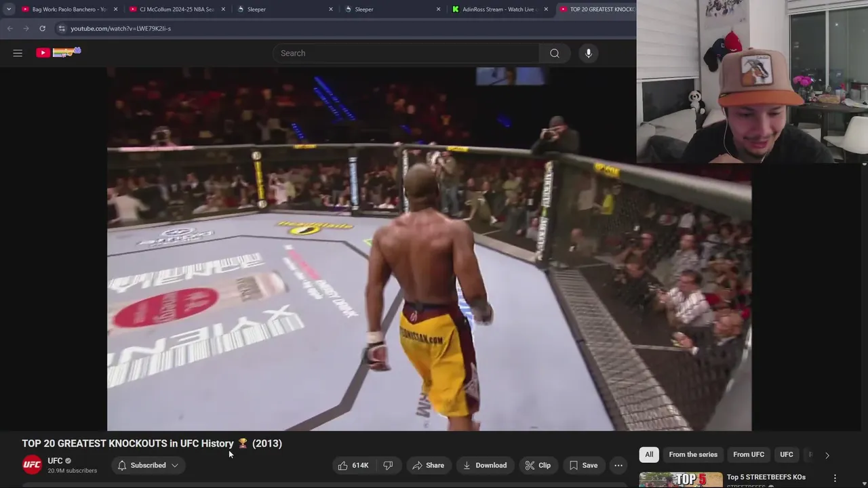Switch to AdinRoss Stream Kick tab
This screenshot has width=868, height=488.
click(500, 9)
